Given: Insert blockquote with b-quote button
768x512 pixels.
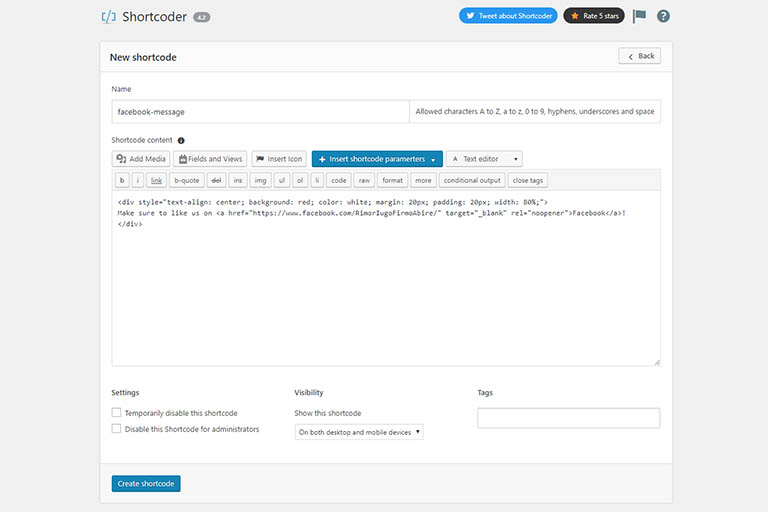Looking at the screenshot, I should click(187, 180).
